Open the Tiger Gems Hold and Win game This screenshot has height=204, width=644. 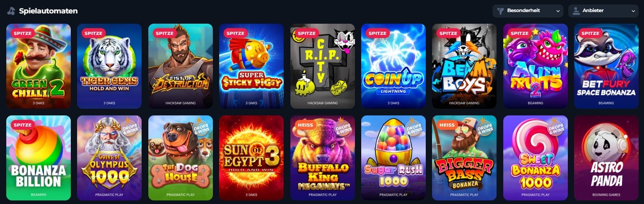[109, 66]
